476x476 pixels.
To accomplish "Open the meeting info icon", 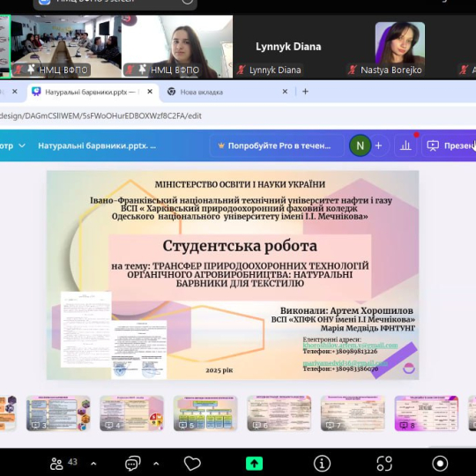I will point(322,464).
